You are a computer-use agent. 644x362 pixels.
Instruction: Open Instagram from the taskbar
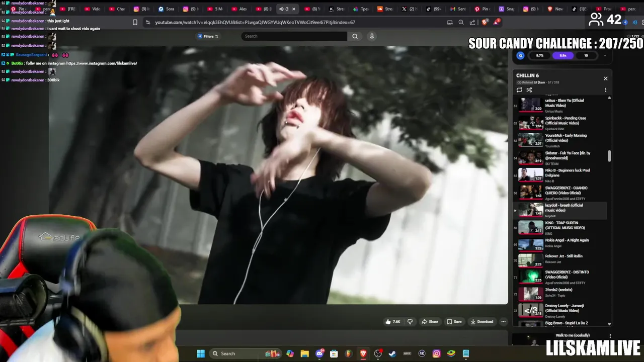coord(436,353)
